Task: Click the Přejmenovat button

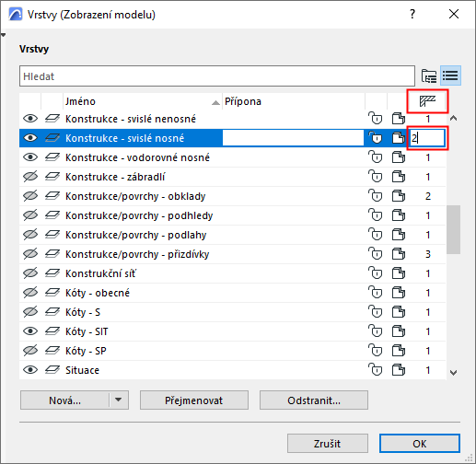Action: (194, 400)
